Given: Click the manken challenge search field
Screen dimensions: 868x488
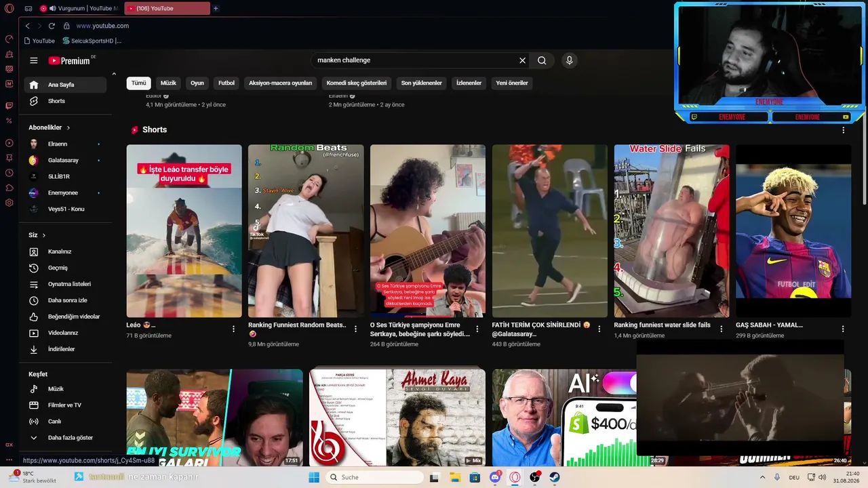Looking at the screenshot, I should pos(414,60).
